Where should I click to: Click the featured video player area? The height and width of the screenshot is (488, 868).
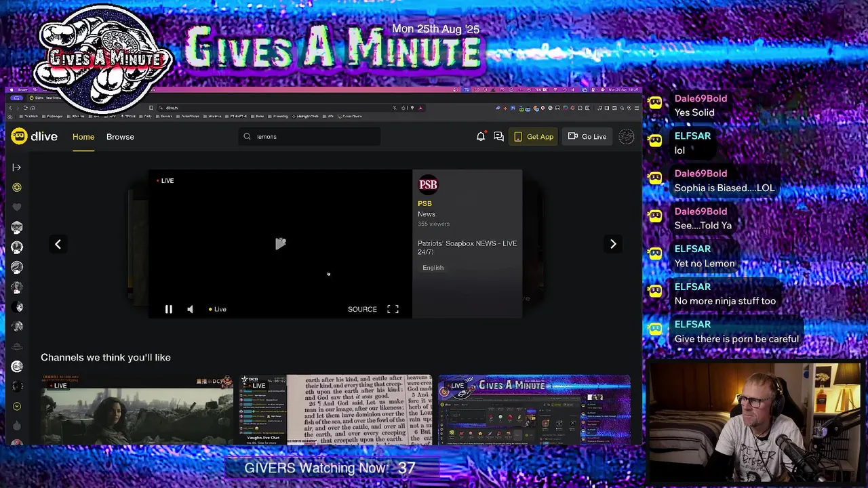[x=280, y=243]
